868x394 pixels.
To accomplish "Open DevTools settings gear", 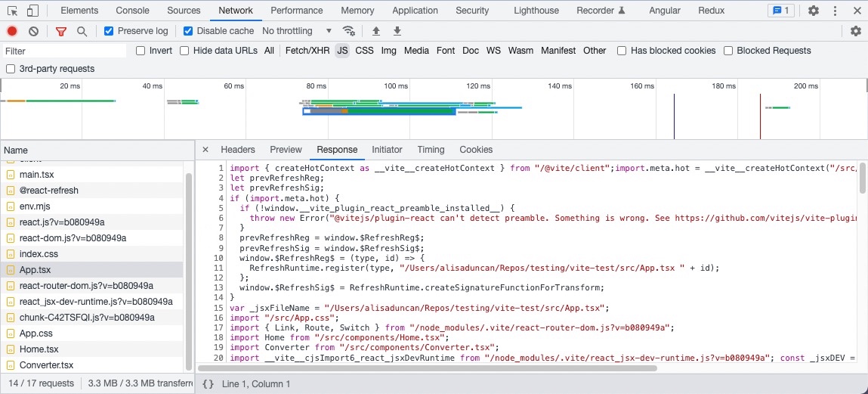I will [x=814, y=11].
